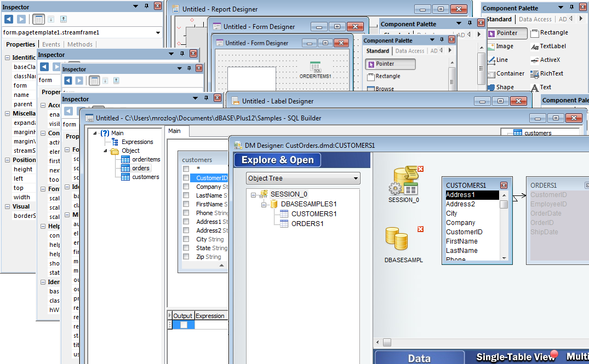Click the Expression column header in SQL Builder
Viewport: 589px width, 364px height.
[210, 316]
